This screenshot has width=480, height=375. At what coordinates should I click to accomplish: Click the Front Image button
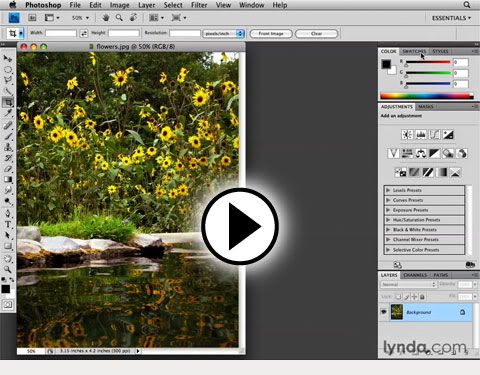coord(271,33)
